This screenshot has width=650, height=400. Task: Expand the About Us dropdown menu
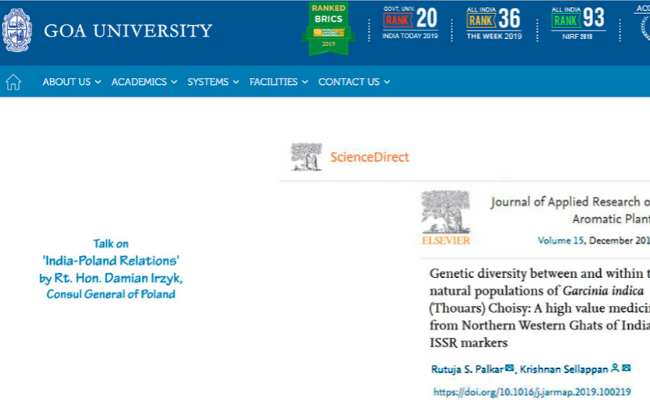point(71,82)
